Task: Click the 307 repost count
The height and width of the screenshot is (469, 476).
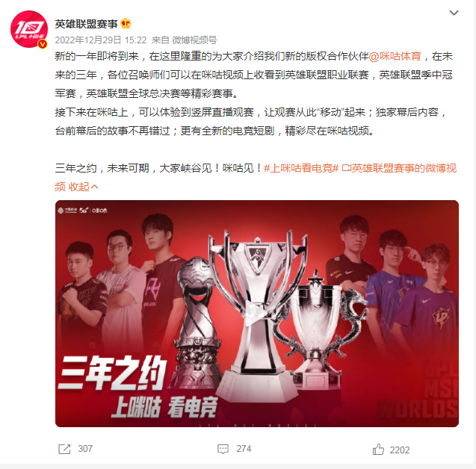Action: click(85, 449)
